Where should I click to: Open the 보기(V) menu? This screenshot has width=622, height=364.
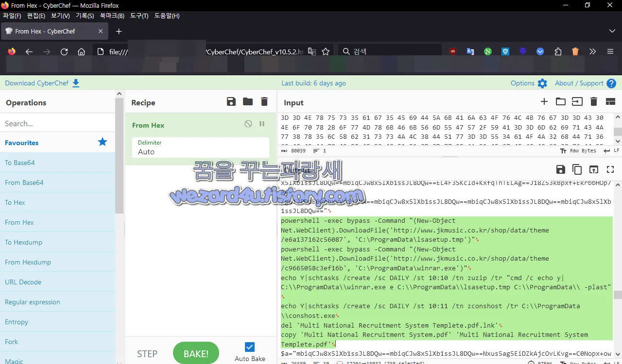tap(60, 16)
